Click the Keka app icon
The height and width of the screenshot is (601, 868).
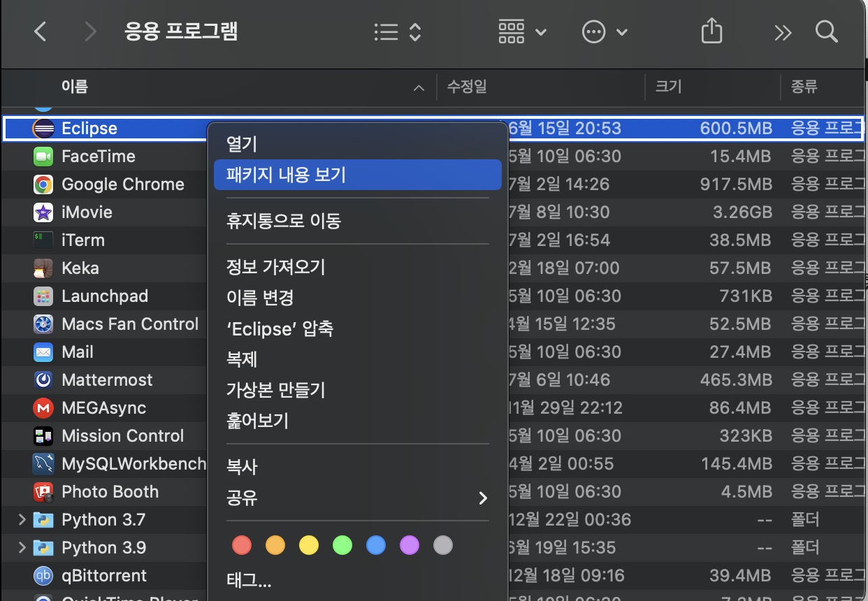click(x=43, y=268)
